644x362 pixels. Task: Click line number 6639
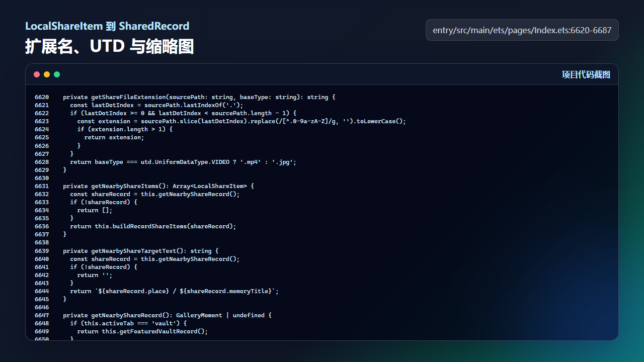(x=42, y=251)
